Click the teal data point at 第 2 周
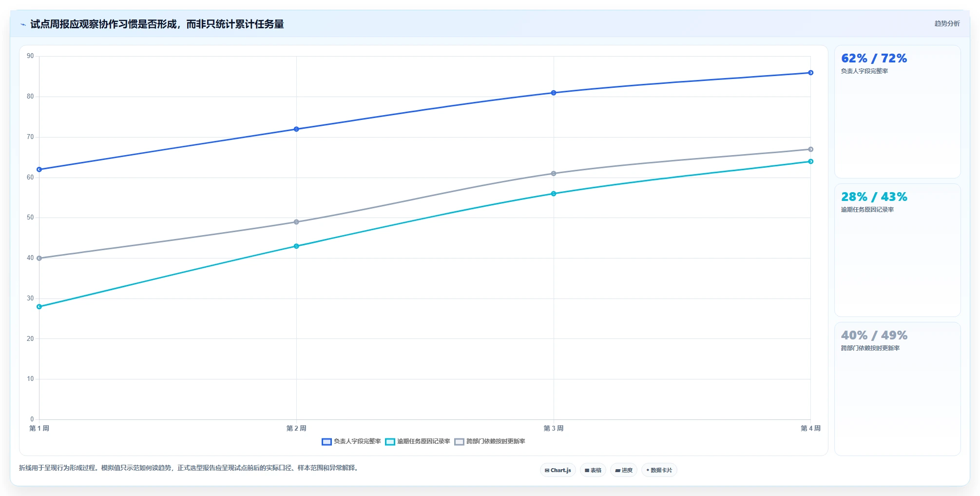Viewport: 980px width, 496px height. (x=296, y=246)
